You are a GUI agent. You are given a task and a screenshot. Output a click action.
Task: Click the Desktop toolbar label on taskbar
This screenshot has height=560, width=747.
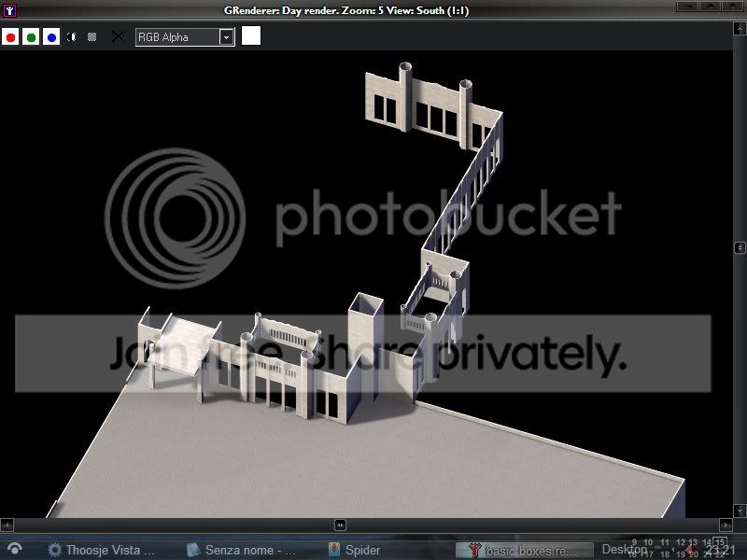pyautogui.click(x=624, y=550)
